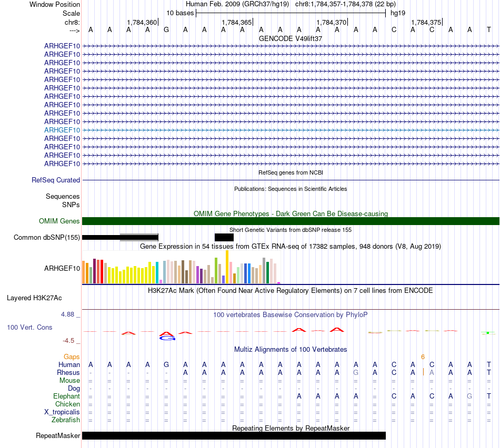
Task: Click the 1,784,360 coordinate tick label
Action: tap(142, 22)
